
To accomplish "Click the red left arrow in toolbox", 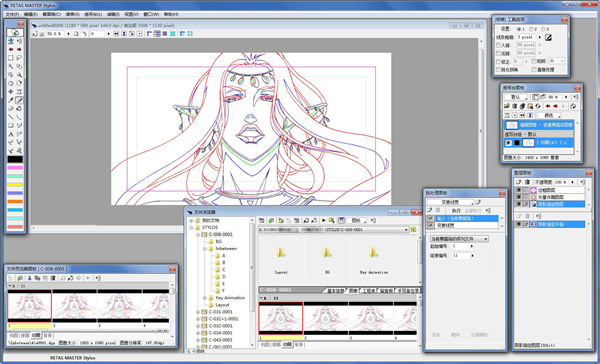I will (x=11, y=49).
